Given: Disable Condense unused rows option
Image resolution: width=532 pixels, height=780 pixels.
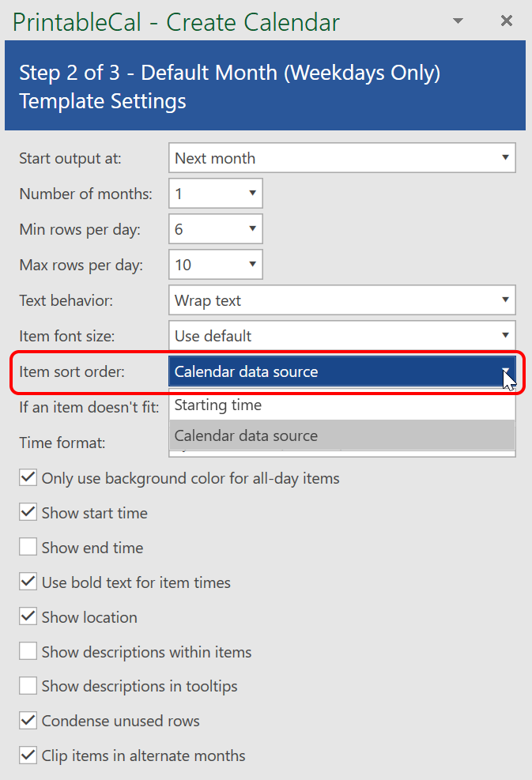Looking at the screenshot, I should click(28, 721).
